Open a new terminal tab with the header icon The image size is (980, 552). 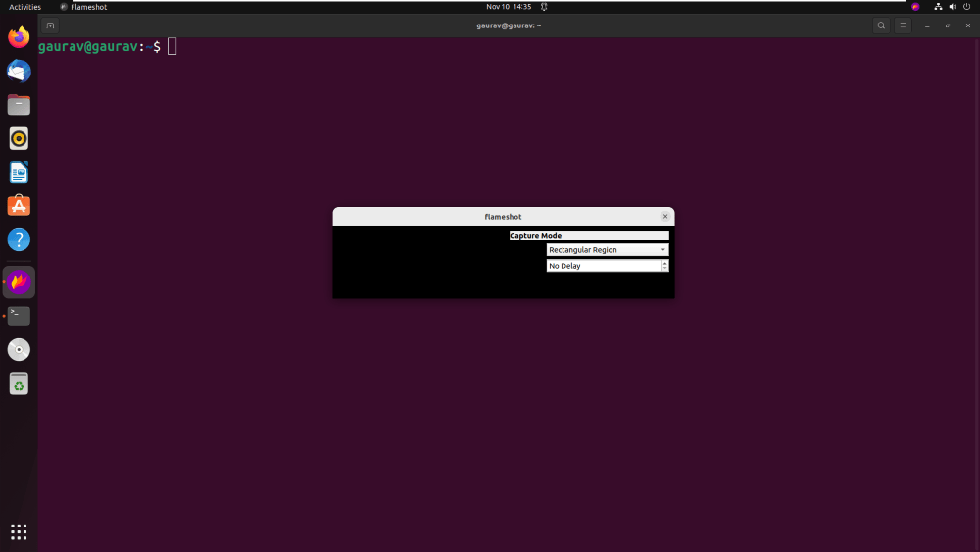[50, 25]
